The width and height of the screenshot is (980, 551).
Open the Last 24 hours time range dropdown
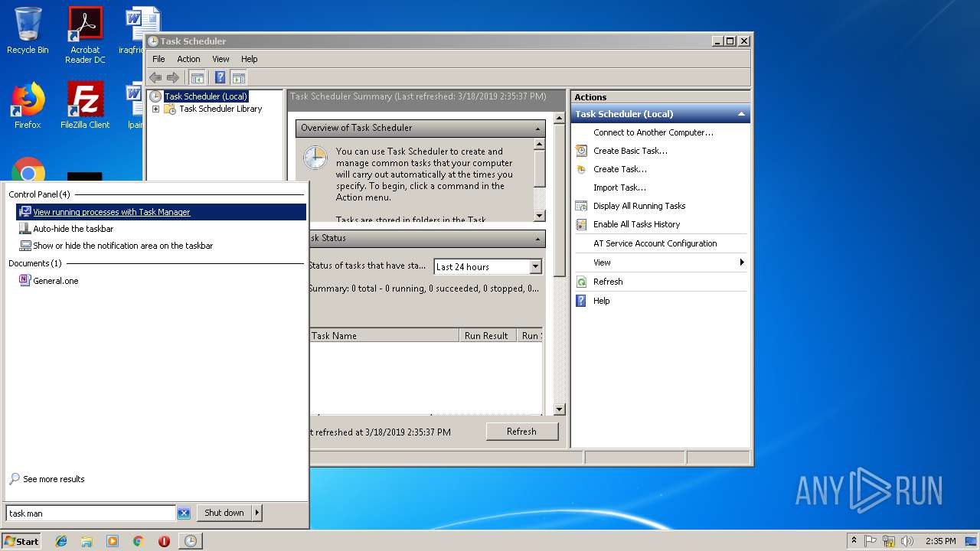(535, 266)
